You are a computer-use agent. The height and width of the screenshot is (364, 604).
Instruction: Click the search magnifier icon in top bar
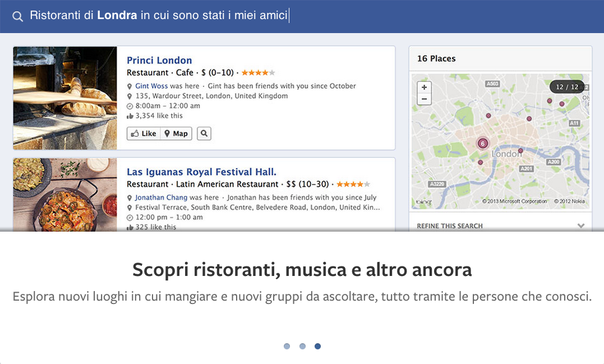pos(17,16)
